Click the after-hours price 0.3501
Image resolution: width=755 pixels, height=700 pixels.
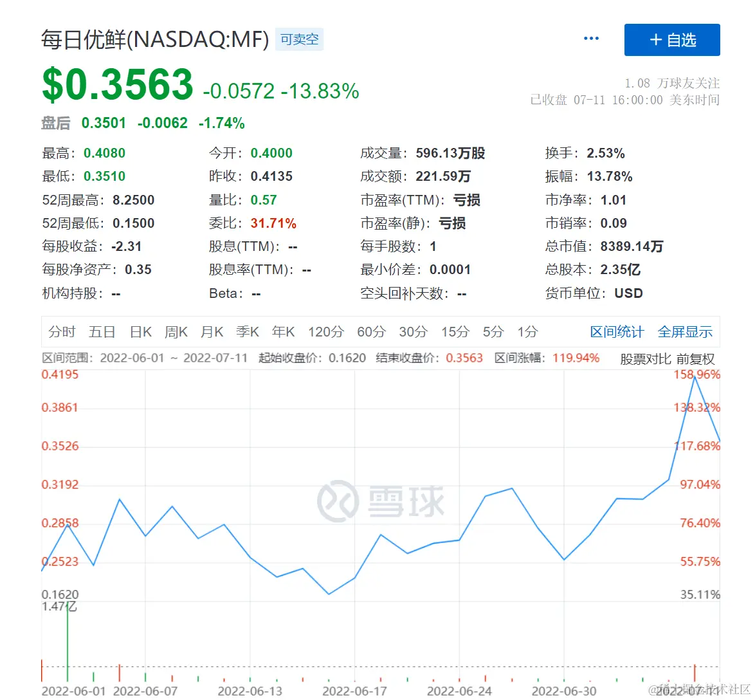click(x=104, y=124)
